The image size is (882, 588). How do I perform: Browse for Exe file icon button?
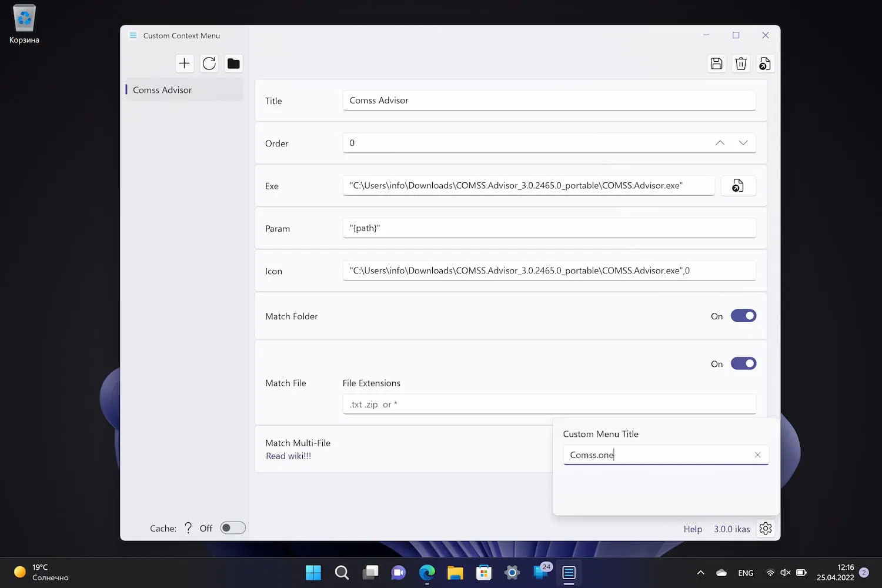(x=738, y=186)
